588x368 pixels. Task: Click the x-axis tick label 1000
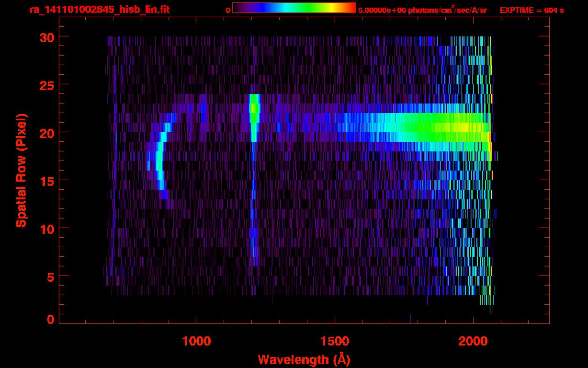coord(196,341)
